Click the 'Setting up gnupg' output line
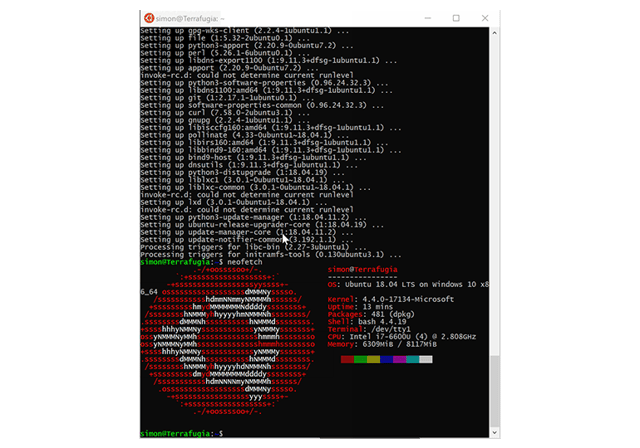640x448 pixels. click(x=227, y=120)
